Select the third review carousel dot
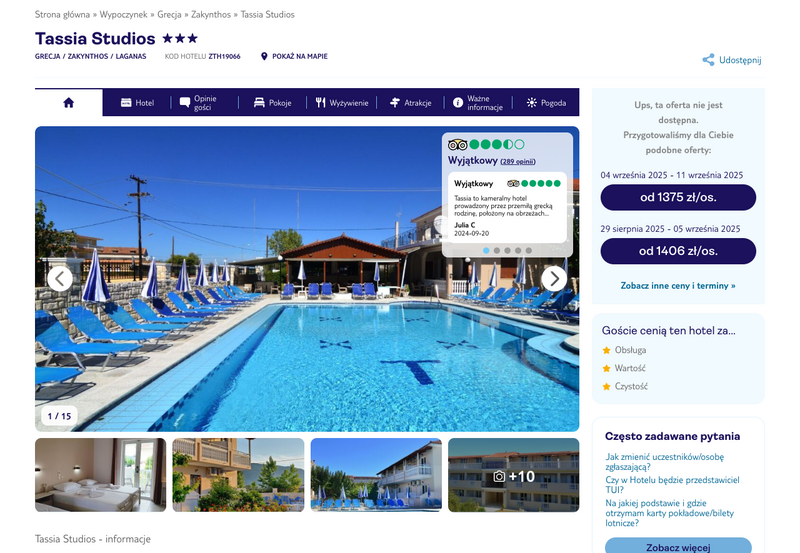800x553 pixels. [x=507, y=250]
